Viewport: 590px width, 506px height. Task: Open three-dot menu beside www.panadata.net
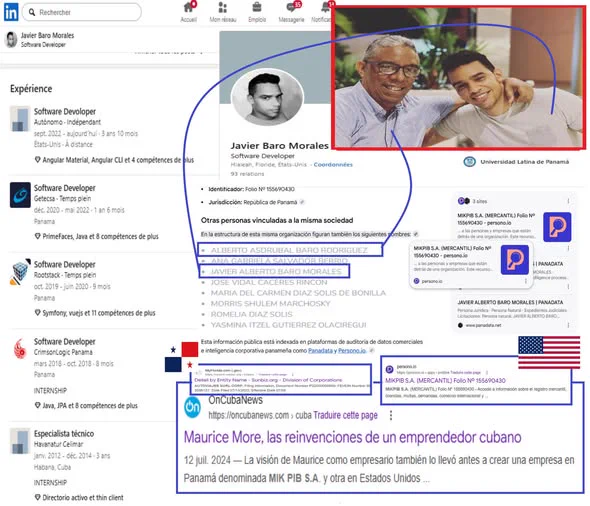coord(568,325)
